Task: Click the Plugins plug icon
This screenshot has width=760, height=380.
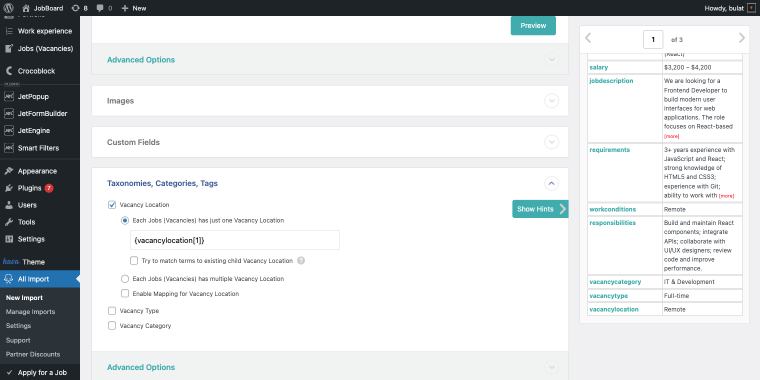Action: click(x=9, y=188)
